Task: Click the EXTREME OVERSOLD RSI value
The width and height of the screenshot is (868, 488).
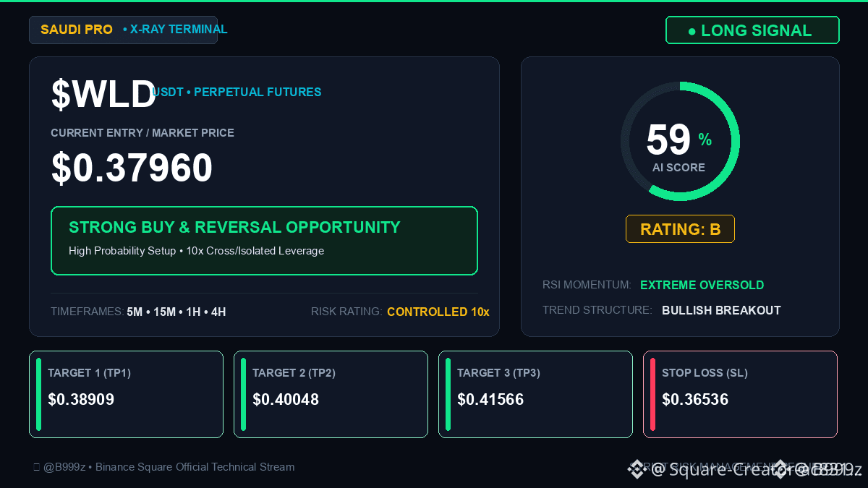Action: click(702, 285)
